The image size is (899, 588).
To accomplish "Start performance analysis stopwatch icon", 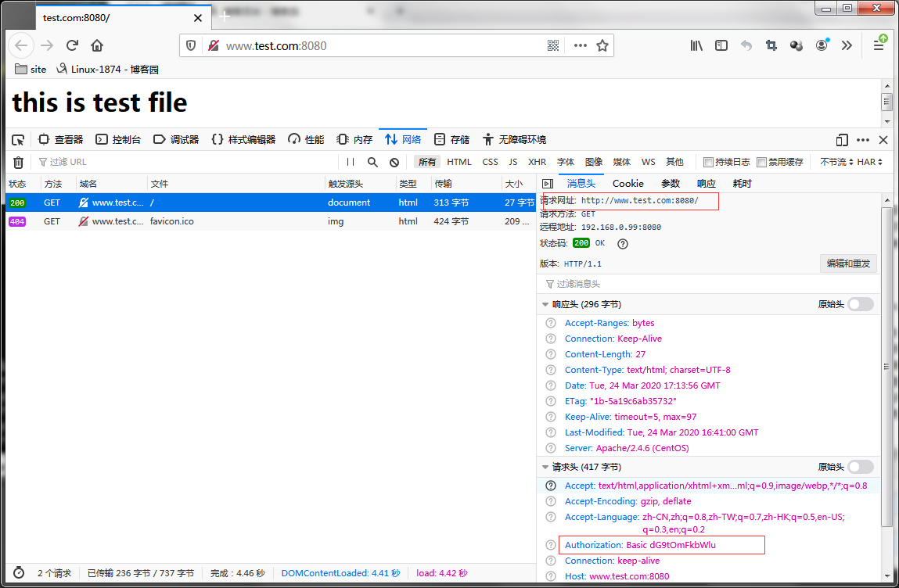I will 19,572.
